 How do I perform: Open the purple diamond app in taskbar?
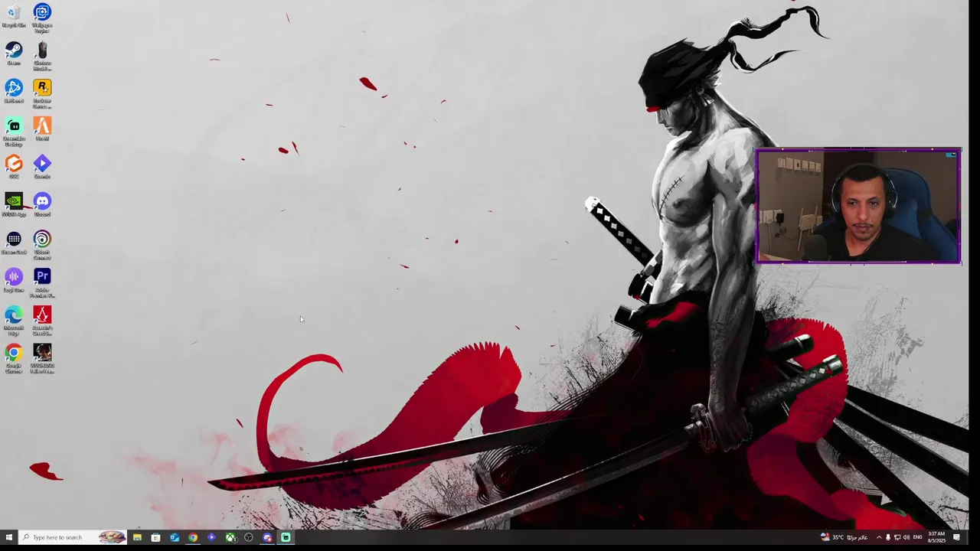click(x=211, y=537)
